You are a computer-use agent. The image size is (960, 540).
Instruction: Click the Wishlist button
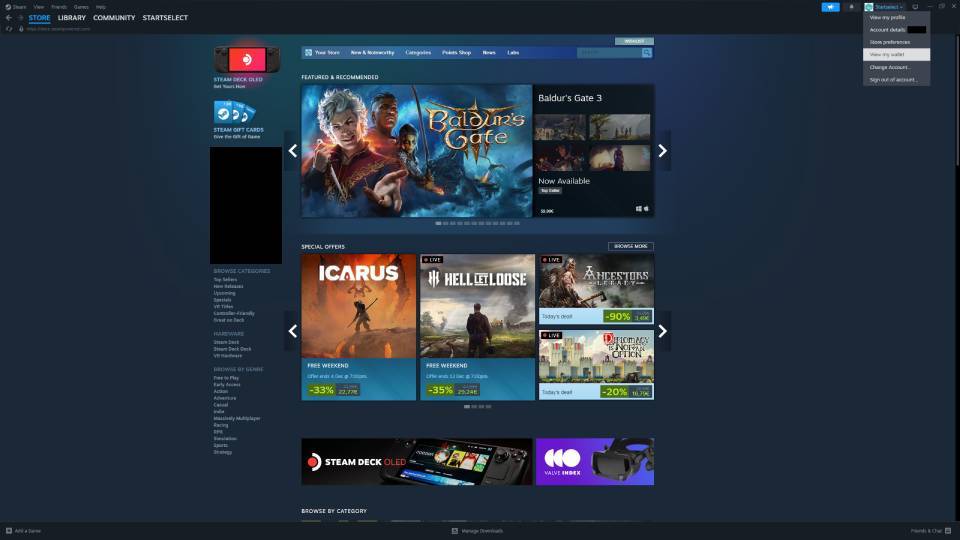point(634,41)
